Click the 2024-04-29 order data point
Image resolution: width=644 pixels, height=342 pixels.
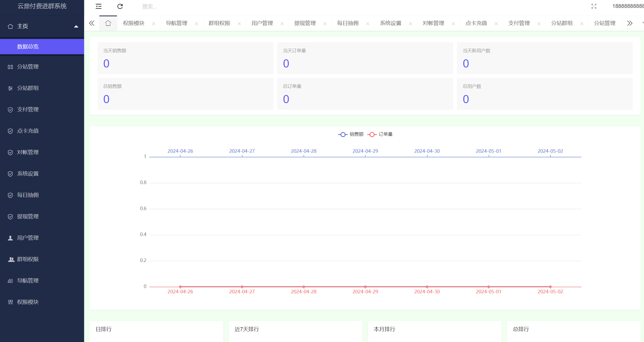365,287
